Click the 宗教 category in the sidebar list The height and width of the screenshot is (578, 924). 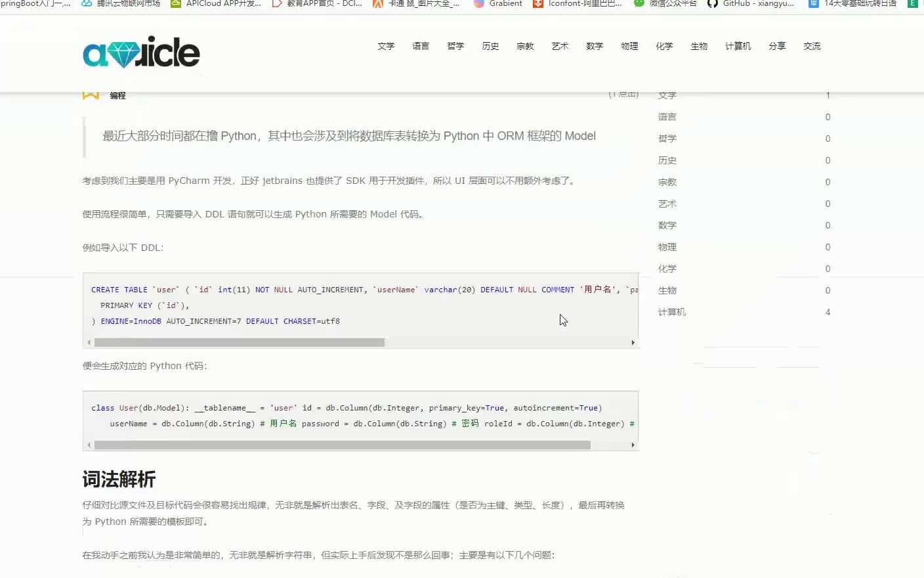pyautogui.click(x=667, y=182)
